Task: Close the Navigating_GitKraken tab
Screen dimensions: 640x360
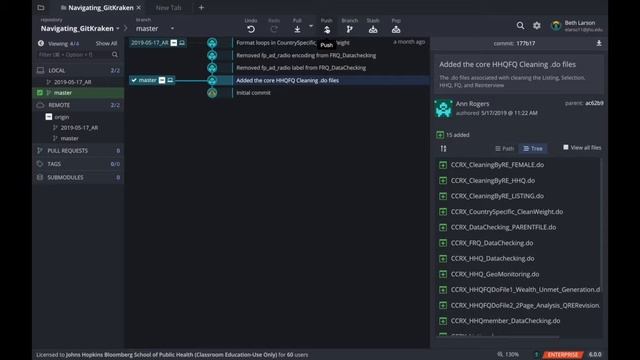Action: [x=139, y=8]
